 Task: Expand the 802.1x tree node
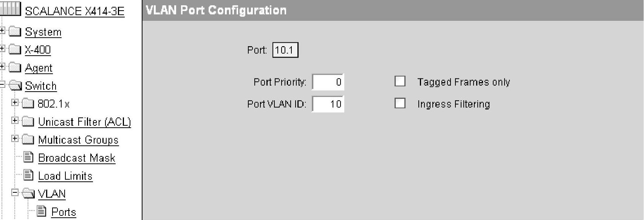15,102
